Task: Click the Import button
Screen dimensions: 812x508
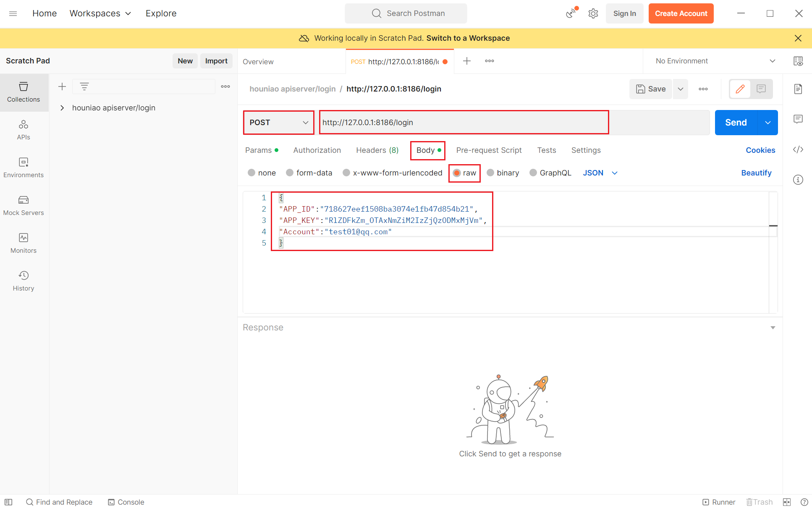Action: 216,61
